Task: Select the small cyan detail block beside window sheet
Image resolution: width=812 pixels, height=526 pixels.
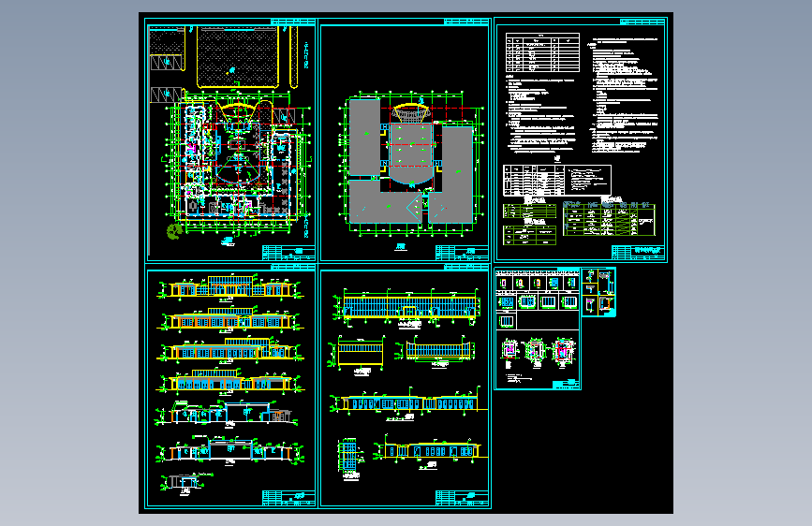Action: (598, 293)
